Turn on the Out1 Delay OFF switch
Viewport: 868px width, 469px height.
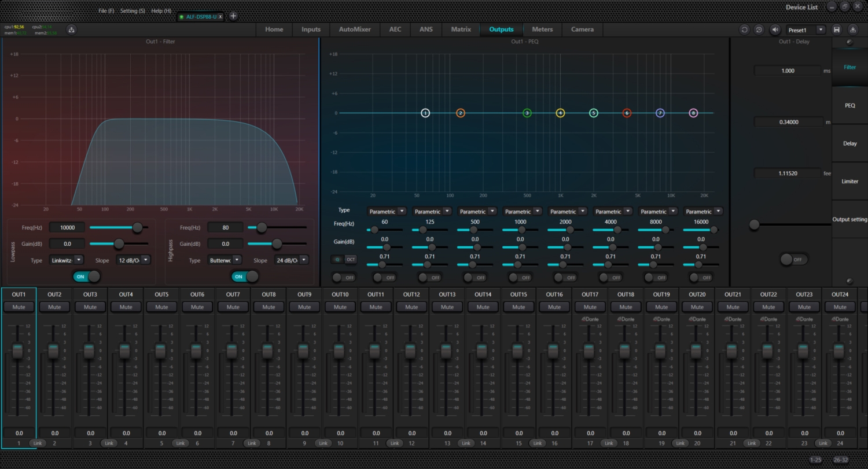point(793,260)
